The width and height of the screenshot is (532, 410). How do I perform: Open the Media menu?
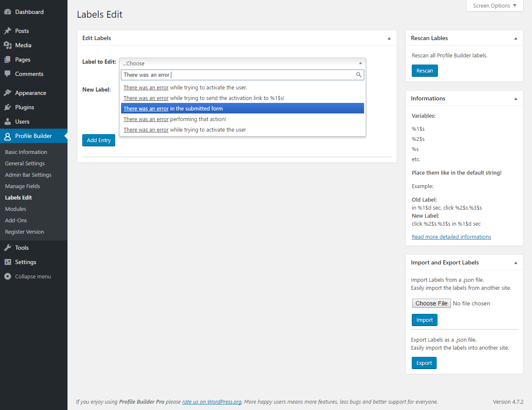pyautogui.click(x=34, y=45)
